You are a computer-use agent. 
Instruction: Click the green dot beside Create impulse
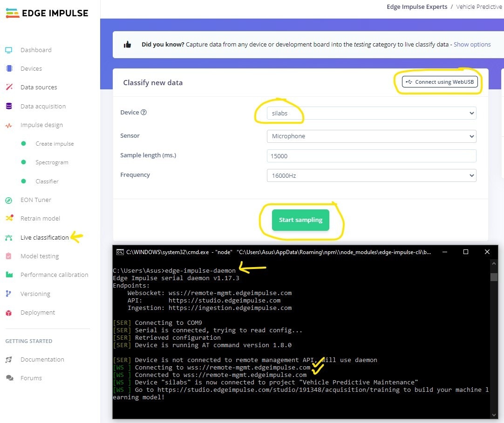click(x=23, y=144)
